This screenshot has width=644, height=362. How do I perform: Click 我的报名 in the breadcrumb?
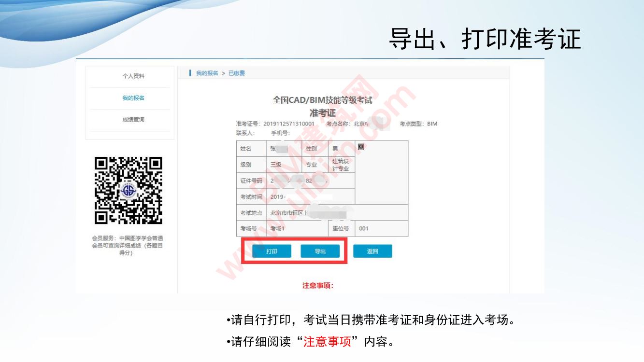tap(207, 73)
